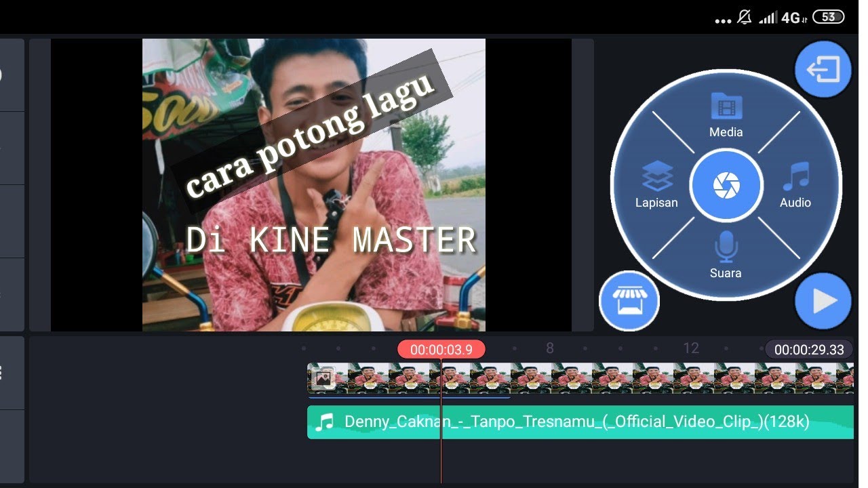Tap the music note on audio clip
This screenshot has width=868, height=488.
tap(325, 422)
